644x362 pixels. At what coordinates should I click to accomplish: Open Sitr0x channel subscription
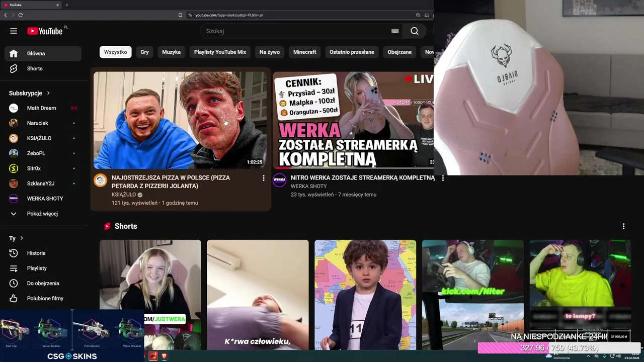point(43,168)
